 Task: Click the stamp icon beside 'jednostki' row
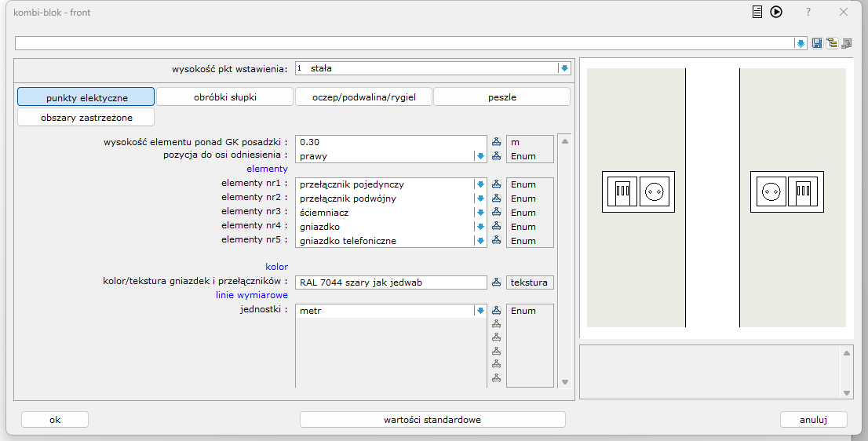[x=496, y=311]
